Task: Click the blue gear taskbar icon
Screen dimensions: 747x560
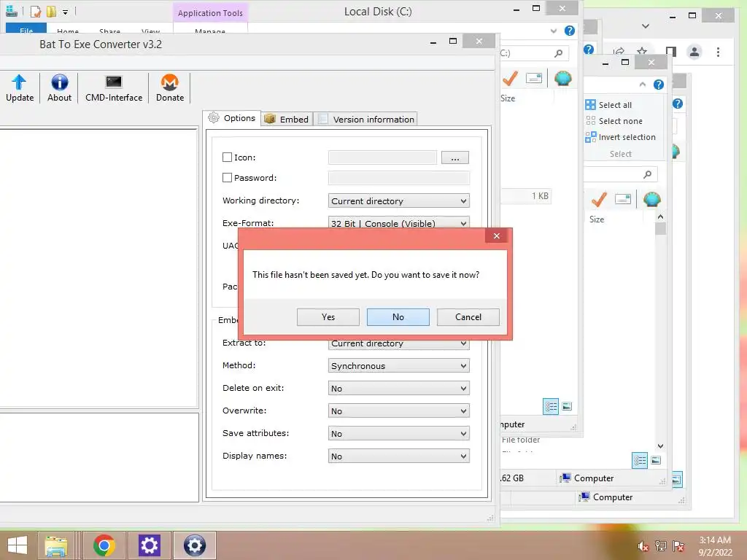Action: [x=194, y=545]
